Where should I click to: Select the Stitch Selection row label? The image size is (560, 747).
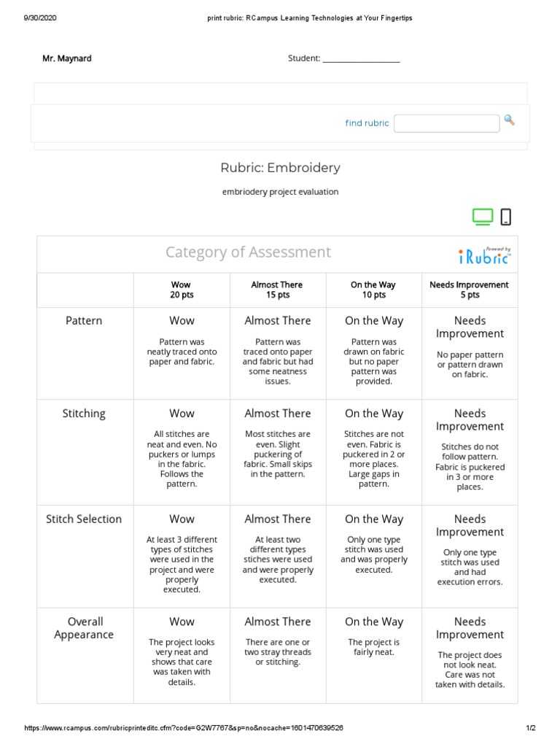pos(84,519)
